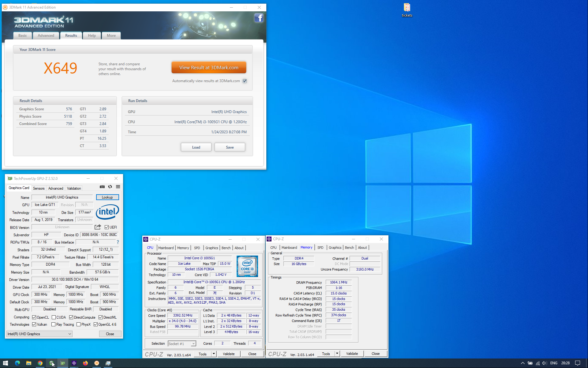Open the GPU-Z hamburger menu
Screen dimensions: 588x368
(118, 187)
